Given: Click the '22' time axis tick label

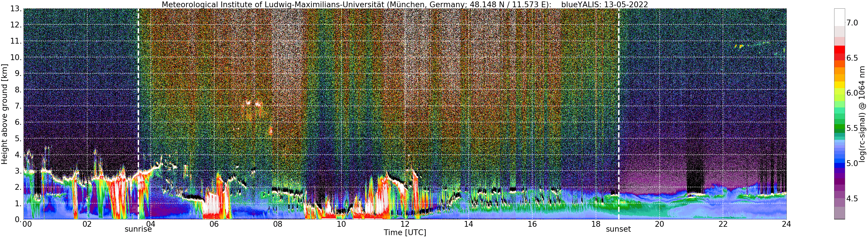Looking at the screenshot, I should [x=723, y=224].
